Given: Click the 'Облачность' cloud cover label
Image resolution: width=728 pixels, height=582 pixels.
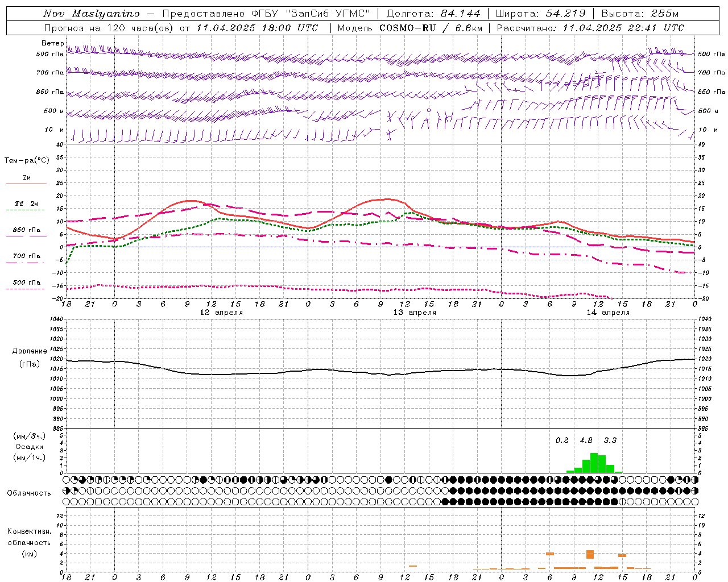Looking at the screenshot, I should [x=29, y=493].
